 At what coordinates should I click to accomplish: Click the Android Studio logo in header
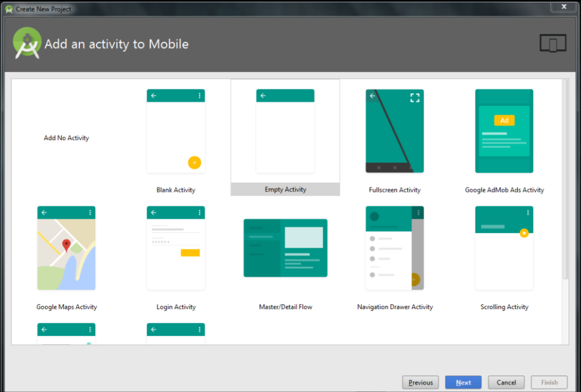tap(27, 43)
